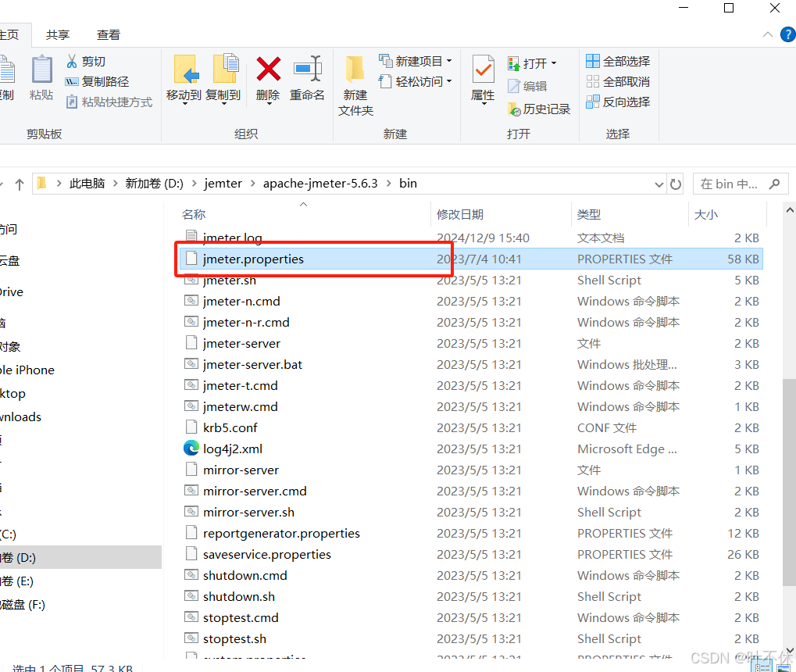
Task: Sort by Date modified (修改日期) column
Action: 460,214
